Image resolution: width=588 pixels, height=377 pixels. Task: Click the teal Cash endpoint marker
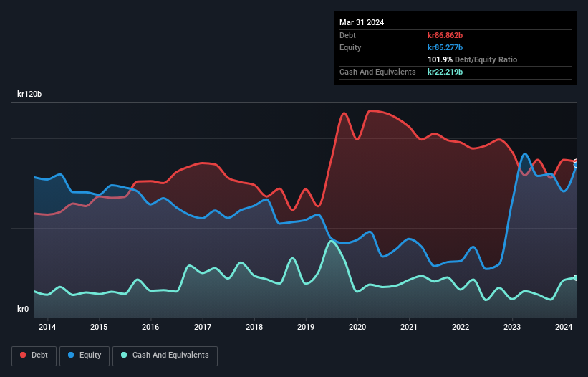tap(576, 277)
